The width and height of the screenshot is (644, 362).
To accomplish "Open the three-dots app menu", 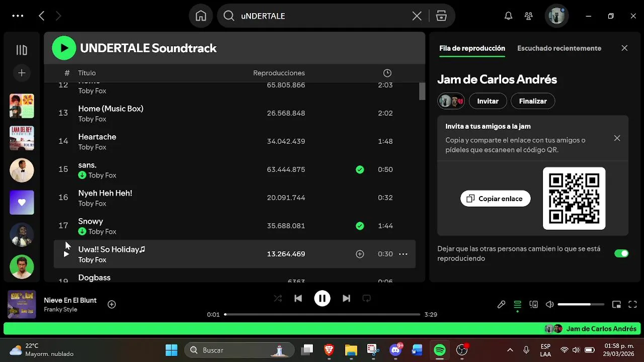I will 18,16.
